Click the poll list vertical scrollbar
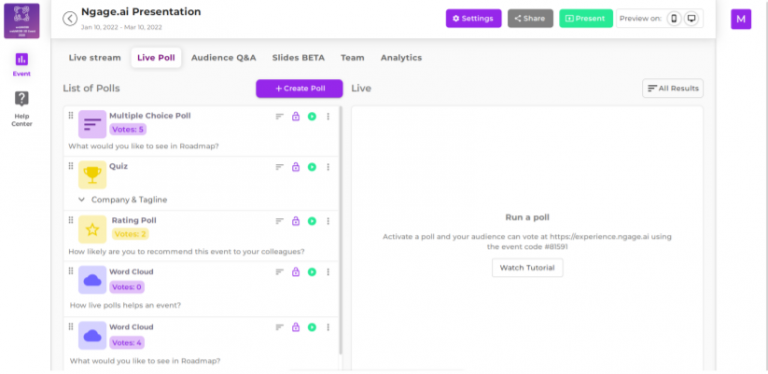768x374 pixels. (x=341, y=230)
